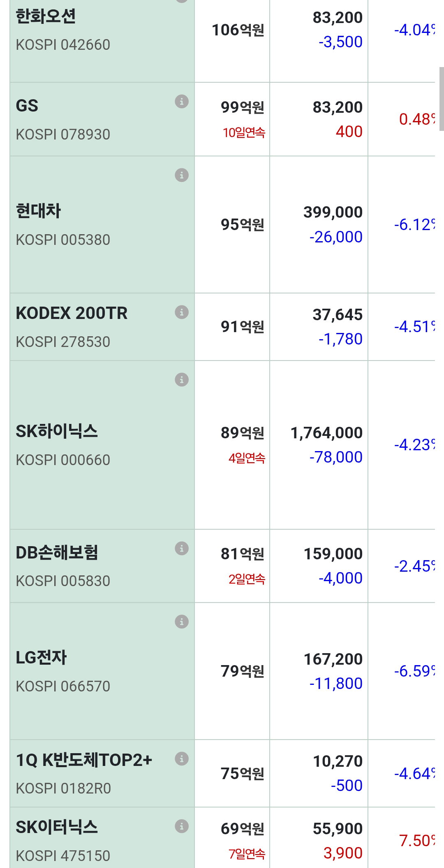Open the info icon for 현대차
This screenshot has height=868, width=444.
[x=182, y=175]
